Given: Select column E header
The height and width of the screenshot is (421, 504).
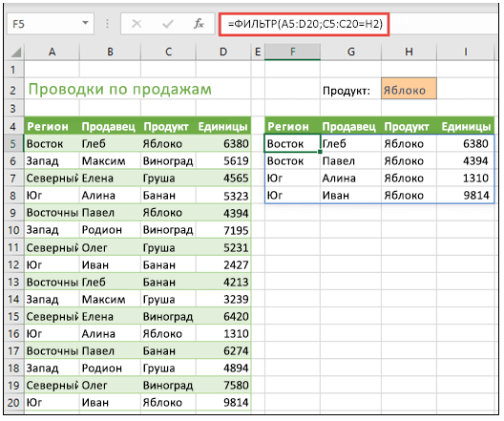Looking at the screenshot, I should click(x=258, y=52).
